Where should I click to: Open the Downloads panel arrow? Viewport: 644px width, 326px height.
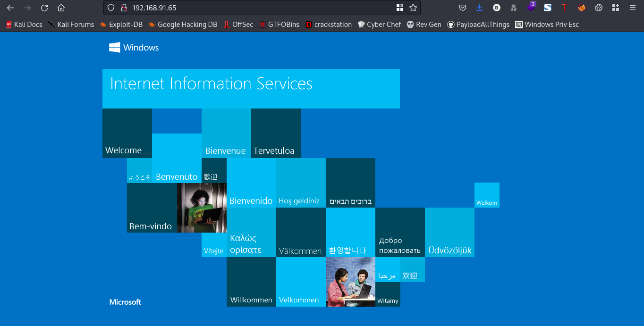click(480, 8)
